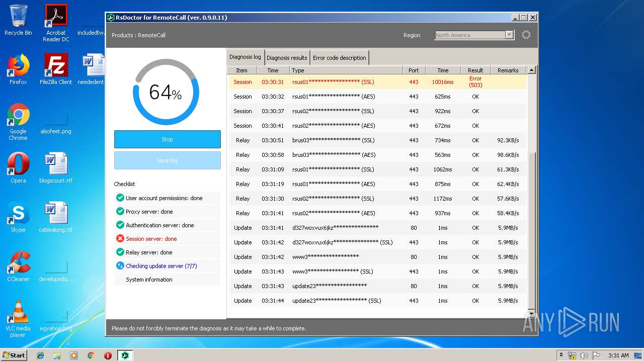This screenshot has width=644, height=362.
Task: Select the Update row at 03:31:44
Action: 378,301
